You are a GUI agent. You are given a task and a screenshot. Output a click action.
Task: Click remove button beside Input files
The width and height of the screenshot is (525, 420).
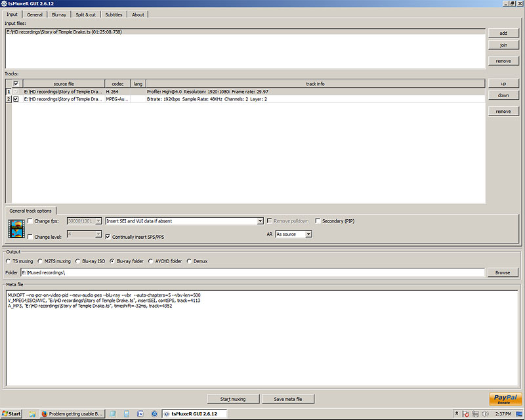point(503,61)
